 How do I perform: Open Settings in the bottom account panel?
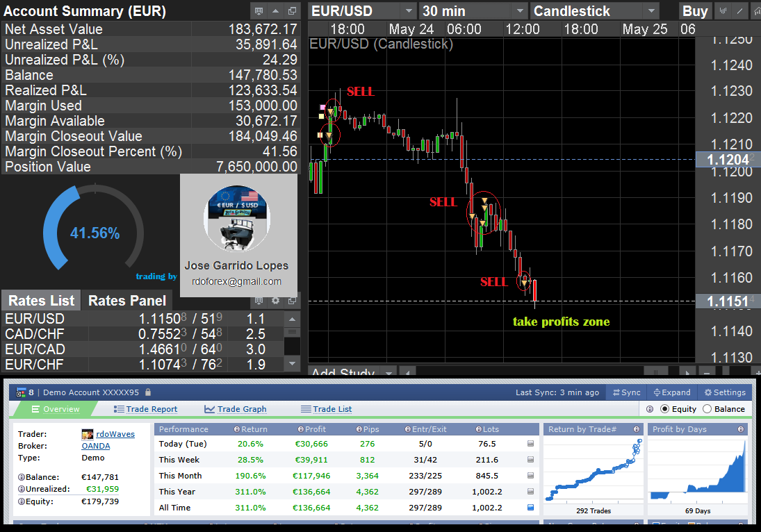(725, 392)
